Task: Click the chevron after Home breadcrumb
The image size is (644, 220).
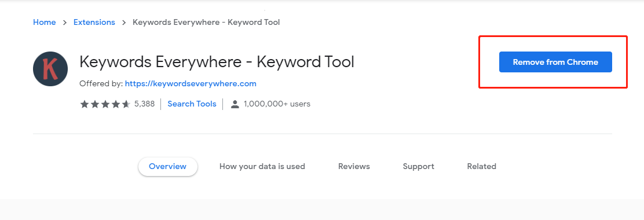Action: (65, 23)
